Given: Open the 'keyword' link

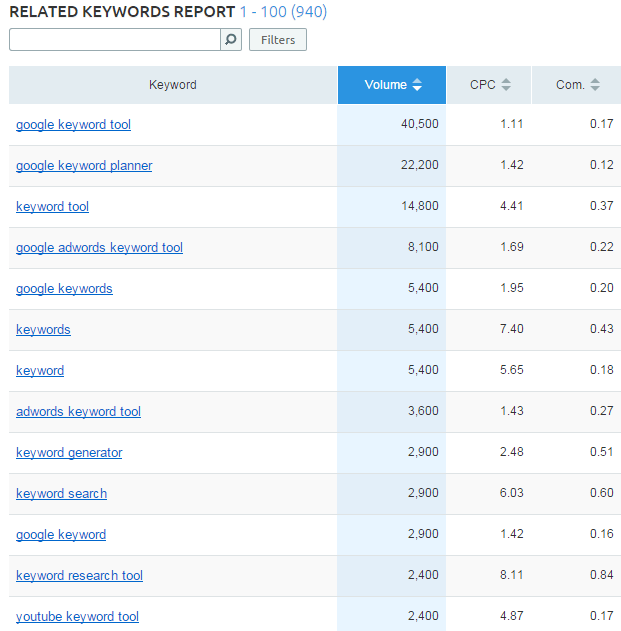Looking at the screenshot, I should tap(40, 371).
